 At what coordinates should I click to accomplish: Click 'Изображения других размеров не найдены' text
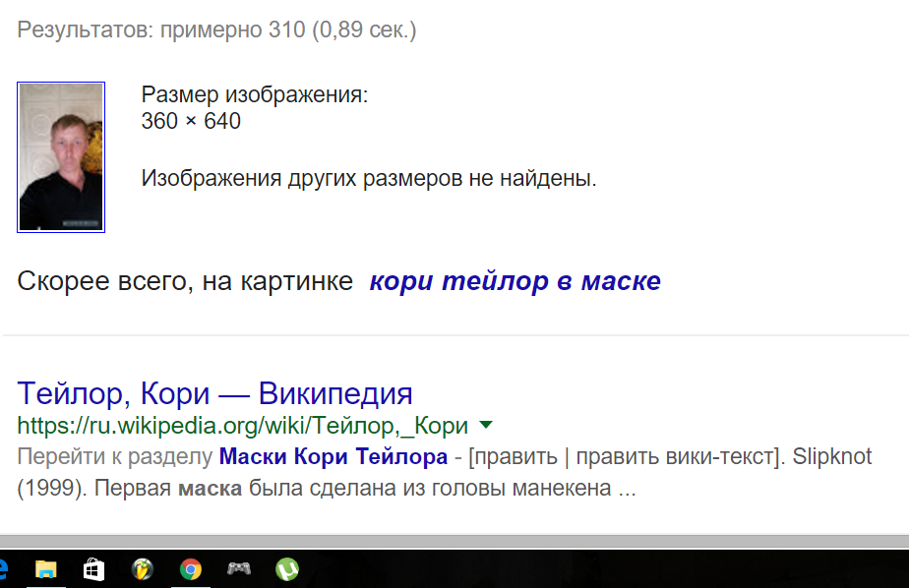[x=369, y=178]
